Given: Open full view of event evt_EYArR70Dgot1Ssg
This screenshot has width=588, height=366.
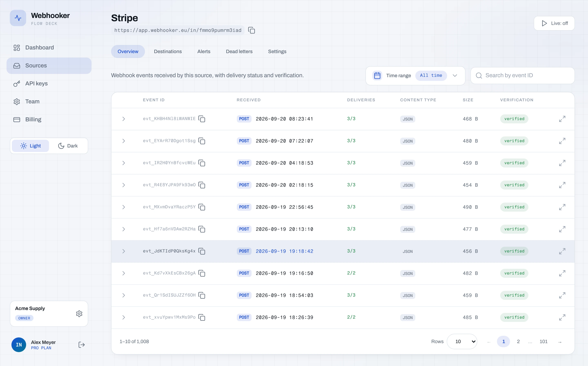Looking at the screenshot, I should tap(562, 141).
